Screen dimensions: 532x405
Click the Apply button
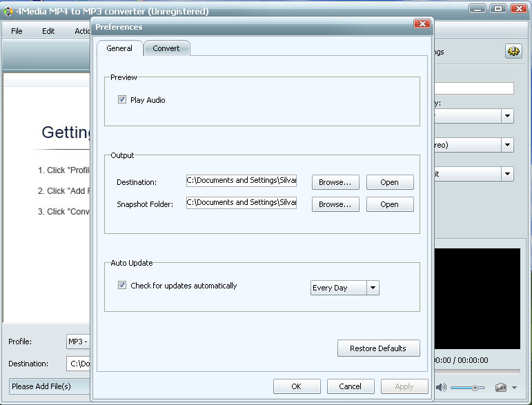tap(404, 386)
